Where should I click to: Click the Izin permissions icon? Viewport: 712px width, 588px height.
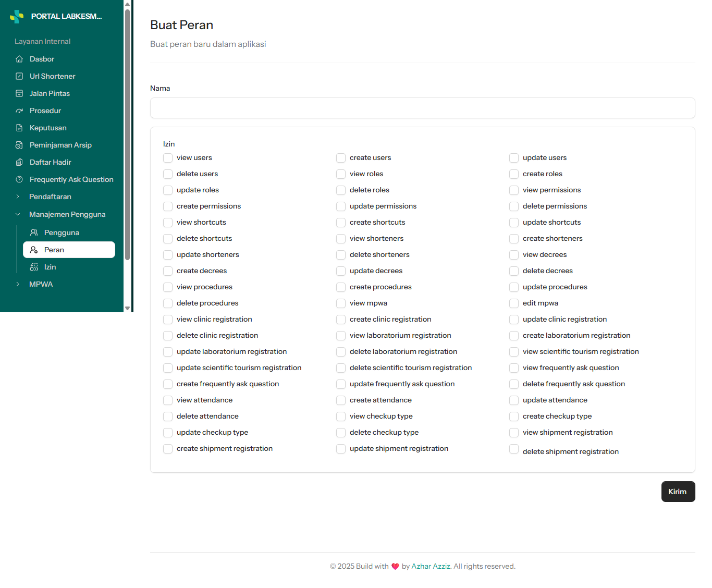coord(34,267)
